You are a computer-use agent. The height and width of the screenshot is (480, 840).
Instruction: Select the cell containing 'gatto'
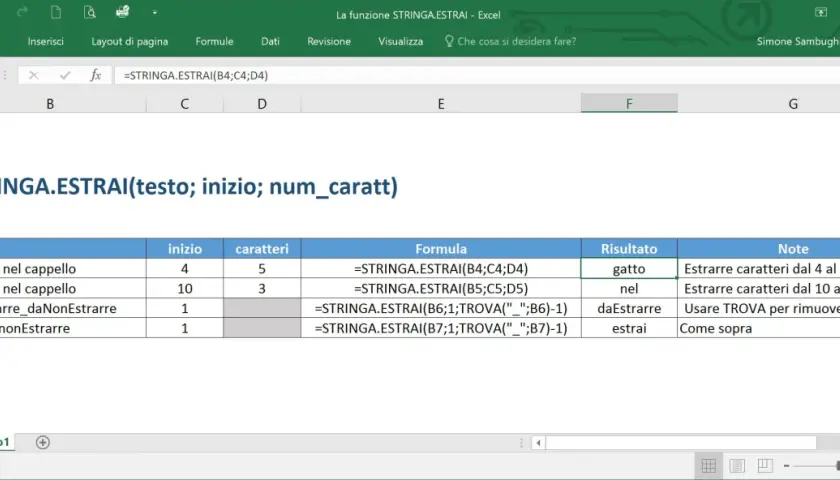629,268
